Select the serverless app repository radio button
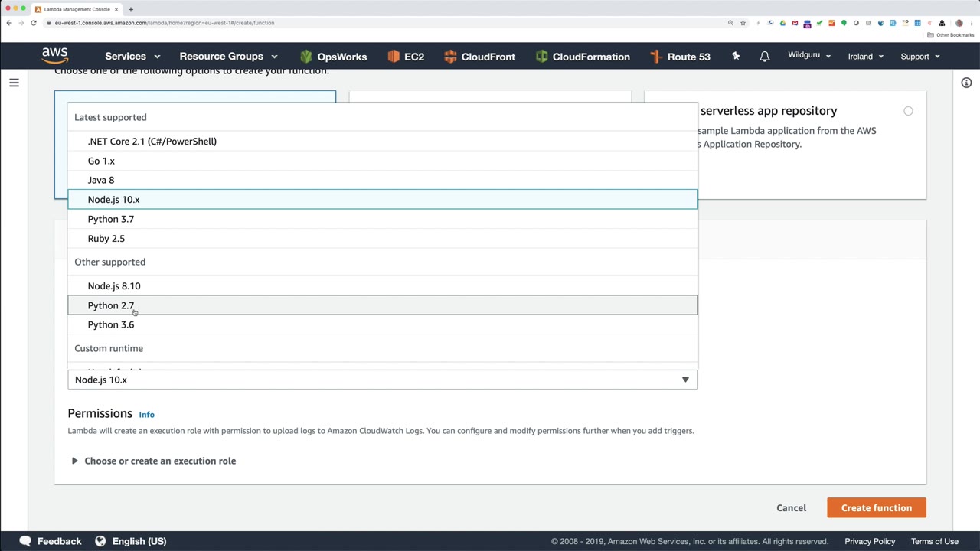The image size is (980, 551). 908,111
